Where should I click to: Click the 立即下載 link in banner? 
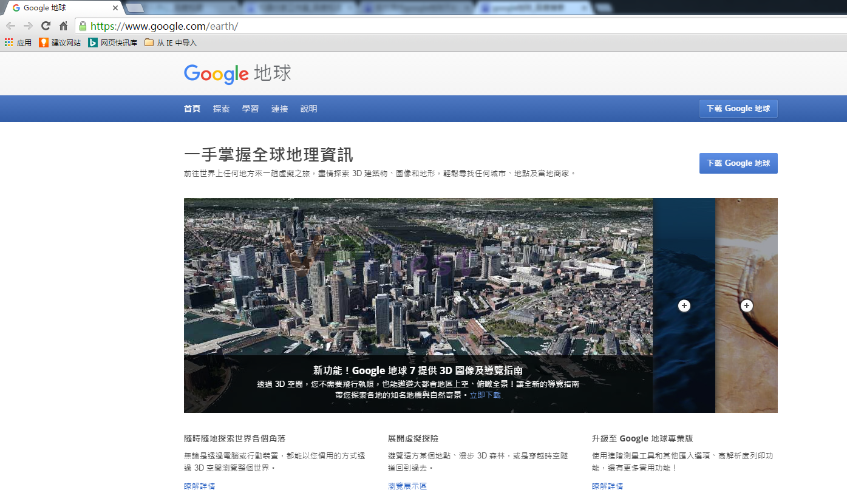[485, 395]
